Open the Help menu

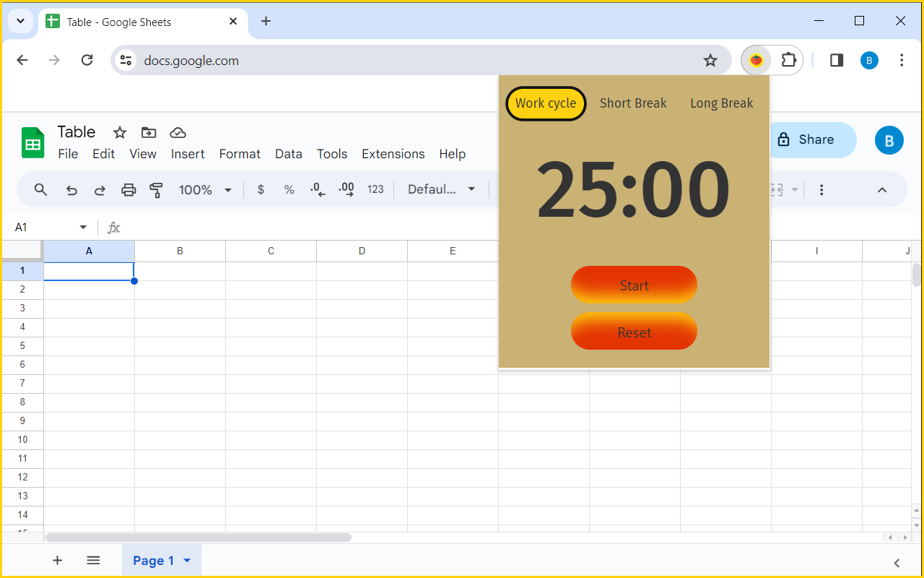453,154
